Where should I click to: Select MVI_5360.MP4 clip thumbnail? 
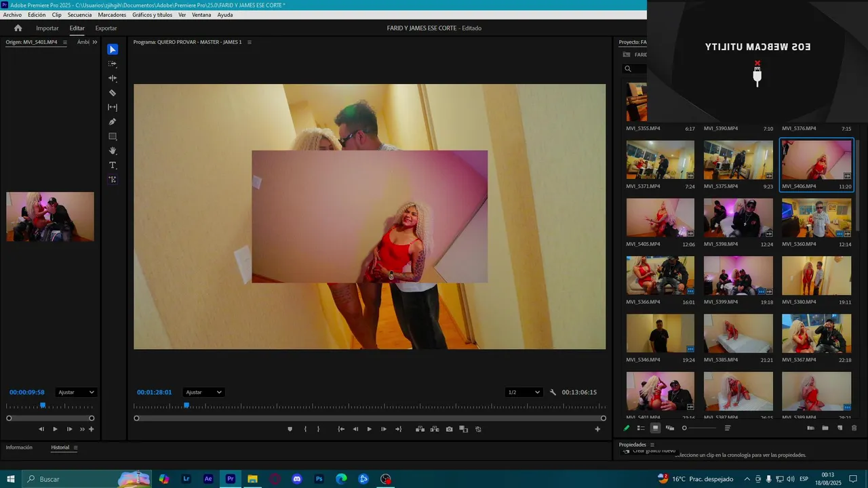(x=816, y=218)
